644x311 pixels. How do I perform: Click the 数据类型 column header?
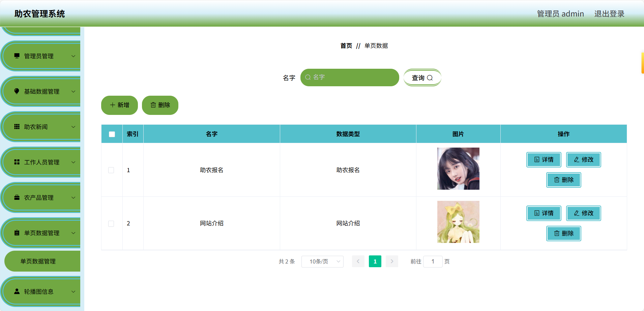[x=348, y=134]
